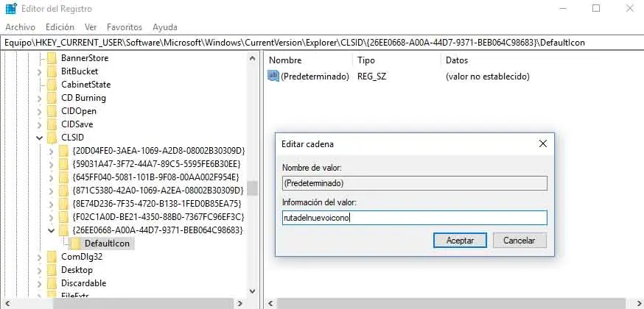The height and width of the screenshot is (309, 644).
Task: Open the Edición menu
Action: 60,27
